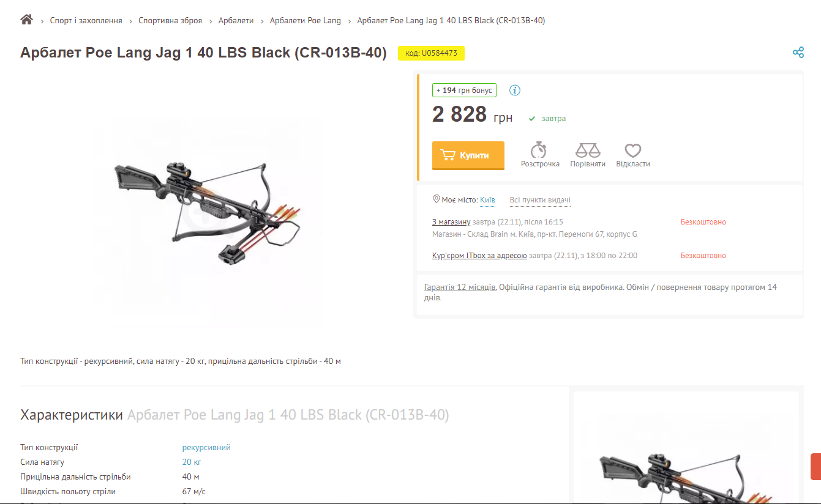821x504 pixels.
Task: Show Всі пункти видачі list
Action: (540, 200)
